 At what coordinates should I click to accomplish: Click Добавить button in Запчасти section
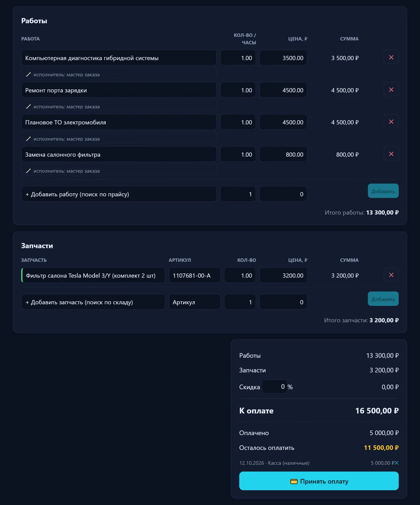coord(383,299)
